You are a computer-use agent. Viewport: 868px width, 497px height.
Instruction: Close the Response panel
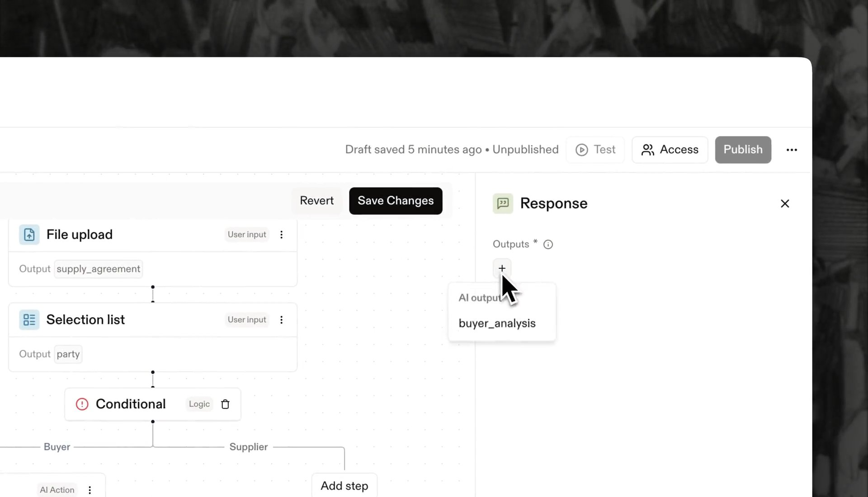(785, 203)
